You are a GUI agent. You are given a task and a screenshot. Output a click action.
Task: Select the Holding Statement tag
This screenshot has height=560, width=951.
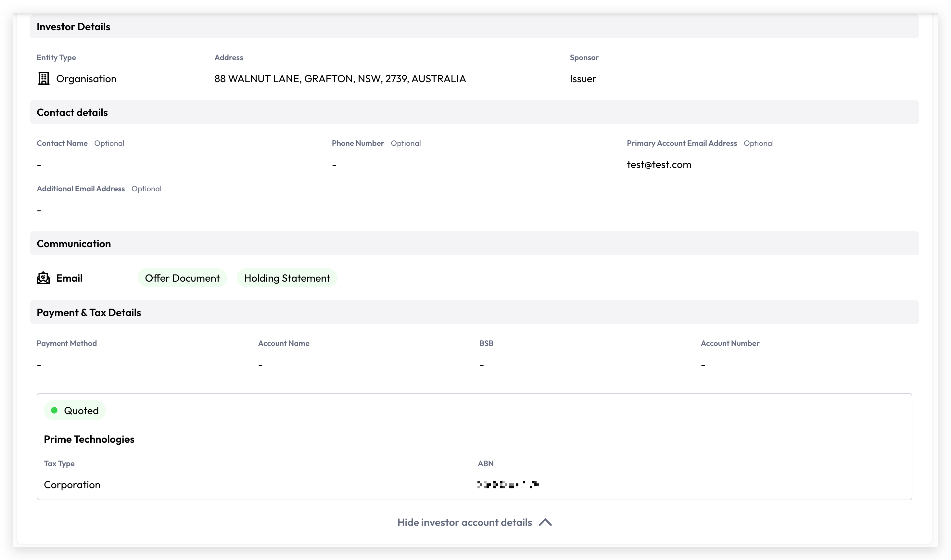tap(287, 278)
